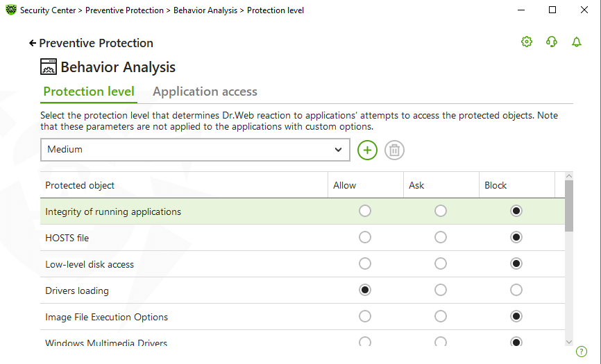Set Integrity of running applications to Ask
This screenshot has width=601, height=364.
(441, 211)
